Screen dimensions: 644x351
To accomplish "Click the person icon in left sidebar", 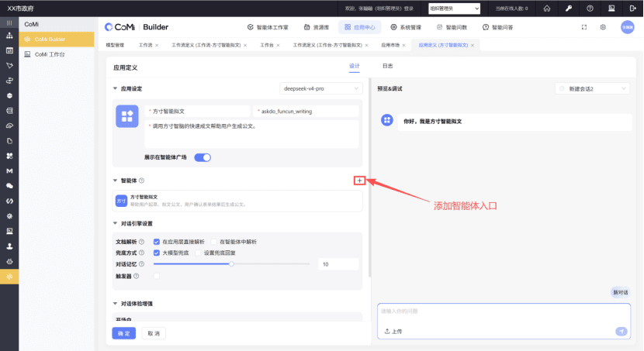I will tap(9, 246).
